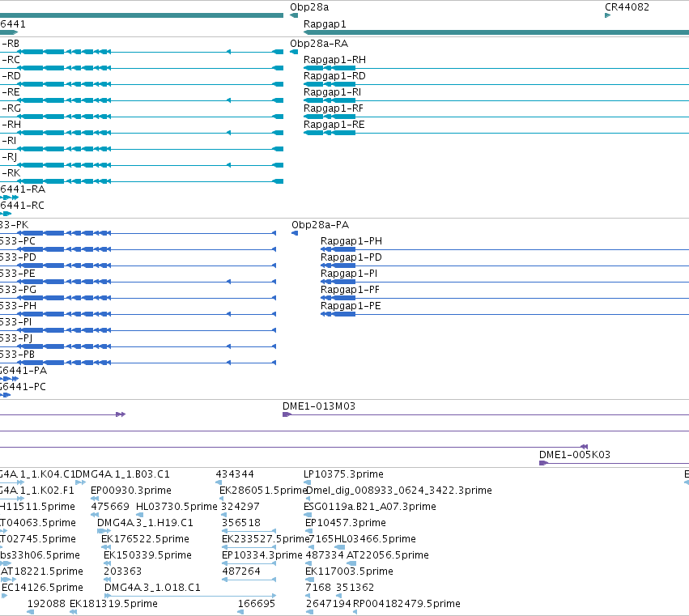Image resolution: width=689 pixels, height=616 pixels.
Task: Click the Obp28a gene label
Action: click(309, 7)
